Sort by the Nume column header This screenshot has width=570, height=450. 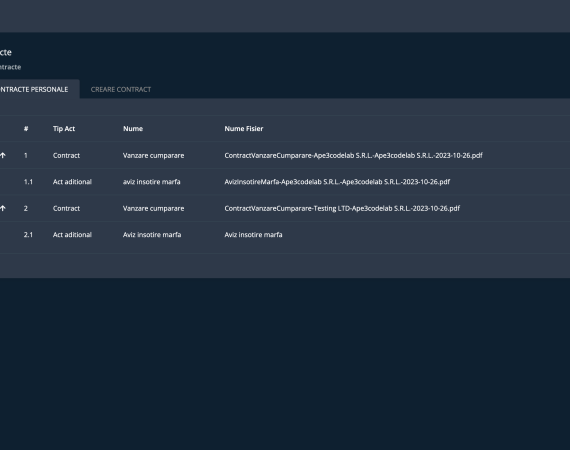tap(133, 129)
